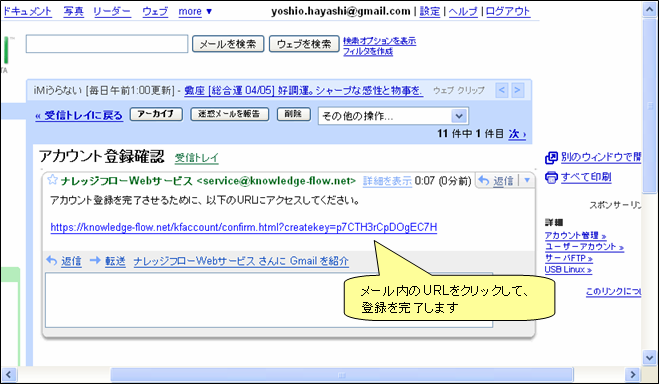This screenshot has width=659, height=384.
Task: Click 詳細を表示 in the message header
Action: pos(387,181)
